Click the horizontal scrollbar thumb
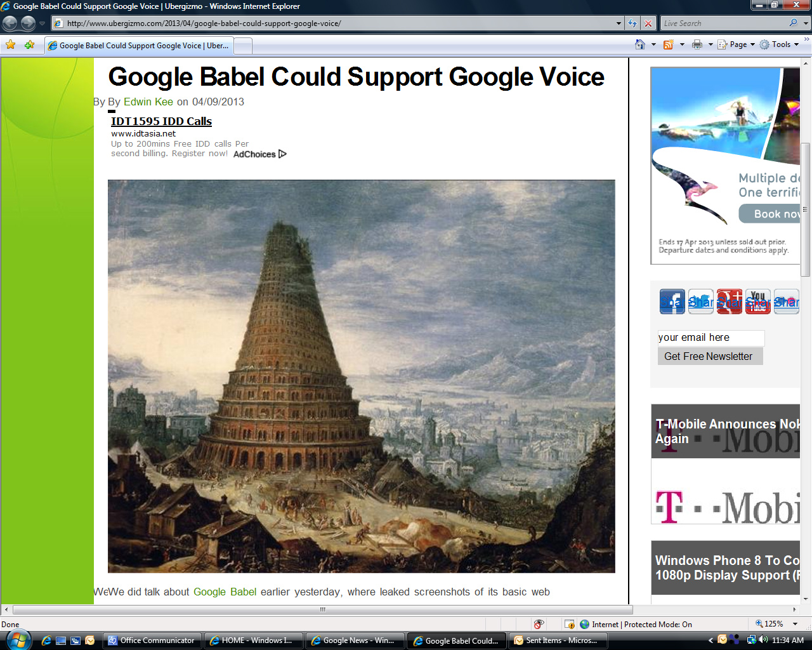 322,609
